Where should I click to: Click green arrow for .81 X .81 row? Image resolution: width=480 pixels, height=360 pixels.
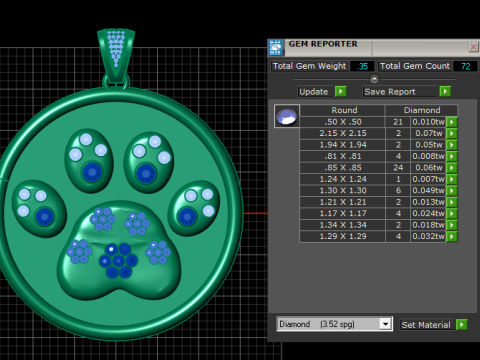tap(452, 156)
